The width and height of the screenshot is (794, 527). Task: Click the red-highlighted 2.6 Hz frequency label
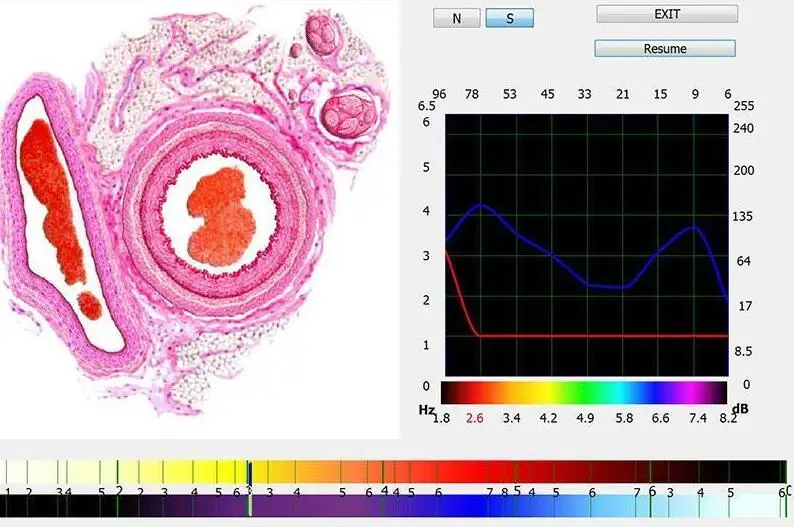(x=474, y=418)
